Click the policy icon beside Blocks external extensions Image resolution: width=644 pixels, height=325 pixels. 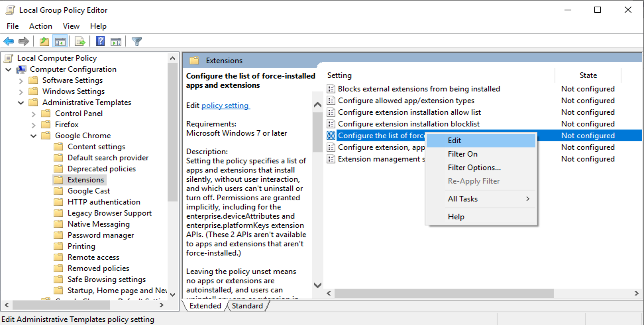tap(331, 89)
